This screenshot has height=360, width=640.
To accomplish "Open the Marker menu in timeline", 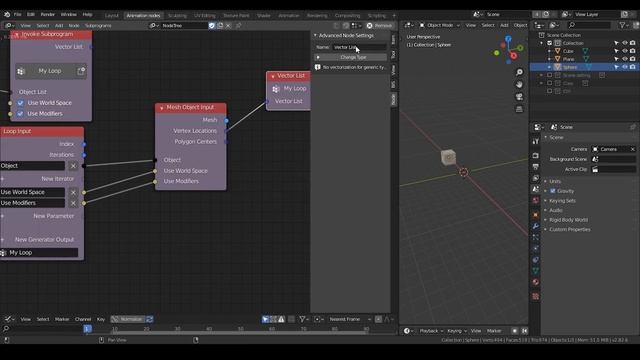I will coord(62,319).
